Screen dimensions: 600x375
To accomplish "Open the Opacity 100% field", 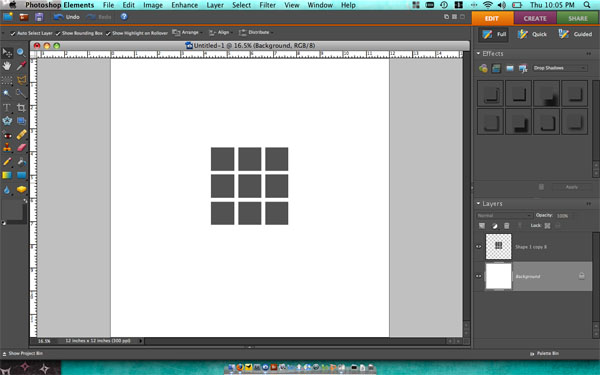I will point(563,216).
